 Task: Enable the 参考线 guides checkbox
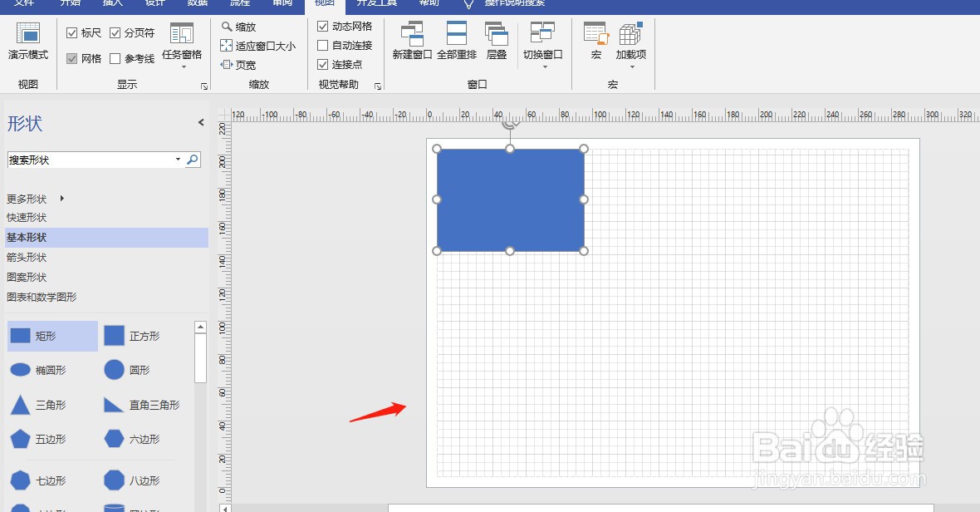pyautogui.click(x=115, y=58)
